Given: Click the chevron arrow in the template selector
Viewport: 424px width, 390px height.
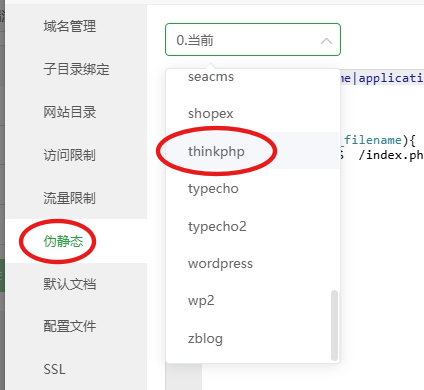Looking at the screenshot, I should point(326,41).
